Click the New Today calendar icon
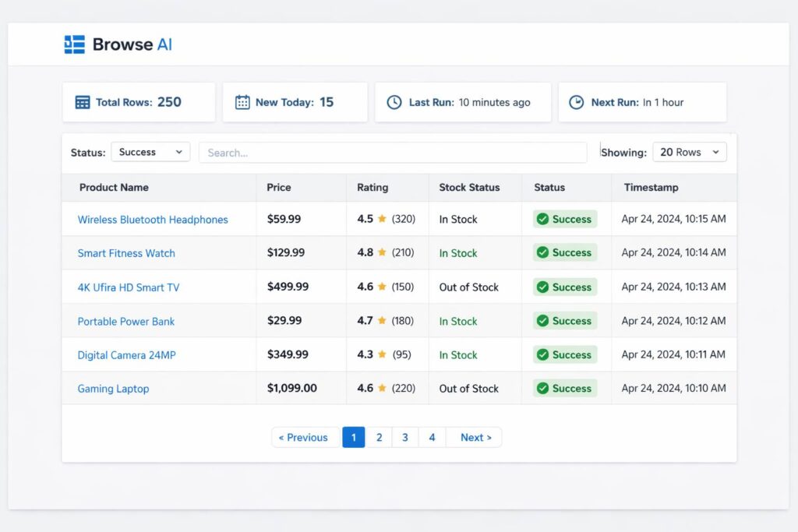The height and width of the screenshot is (532, 798). point(242,102)
